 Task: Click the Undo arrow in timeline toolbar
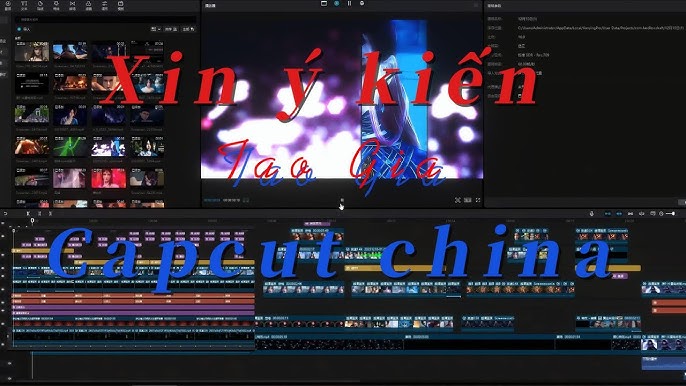click(5, 214)
